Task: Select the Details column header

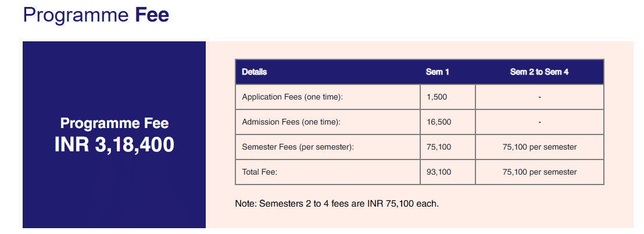Action: [255, 72]
